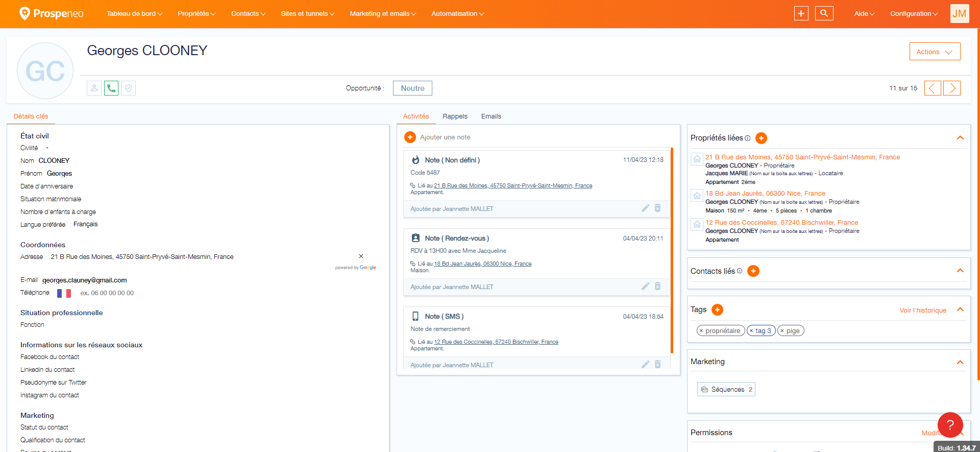Open Voir l'historique link
980x452 pixels.
[x=923, y=311]
